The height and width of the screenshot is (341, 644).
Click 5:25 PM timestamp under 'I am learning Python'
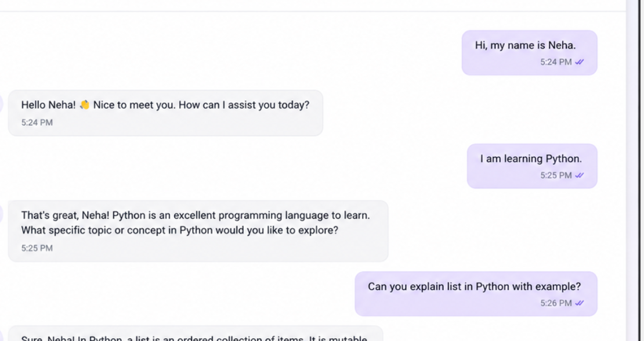pos(556,175)
